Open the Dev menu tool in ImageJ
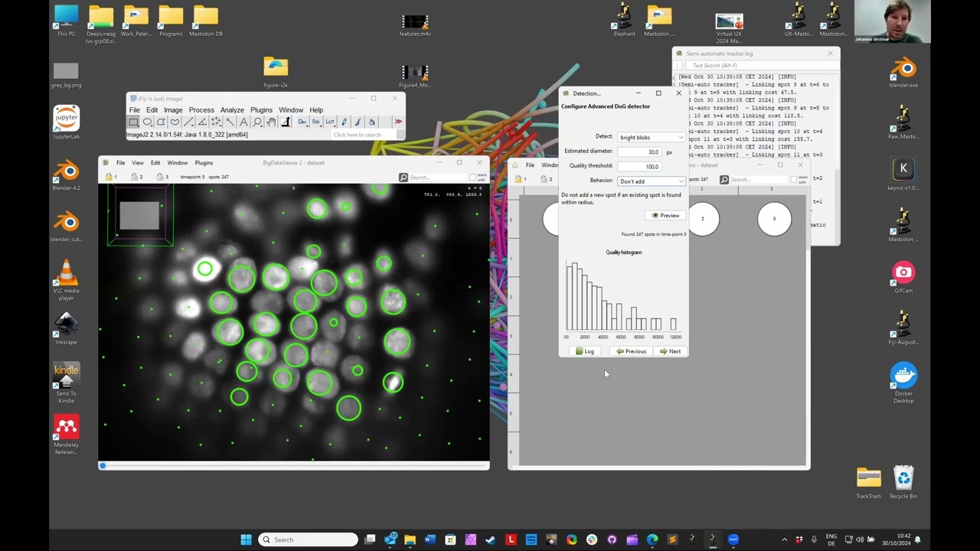The width and height of the screenshot is (980, 551). point(302,122)
